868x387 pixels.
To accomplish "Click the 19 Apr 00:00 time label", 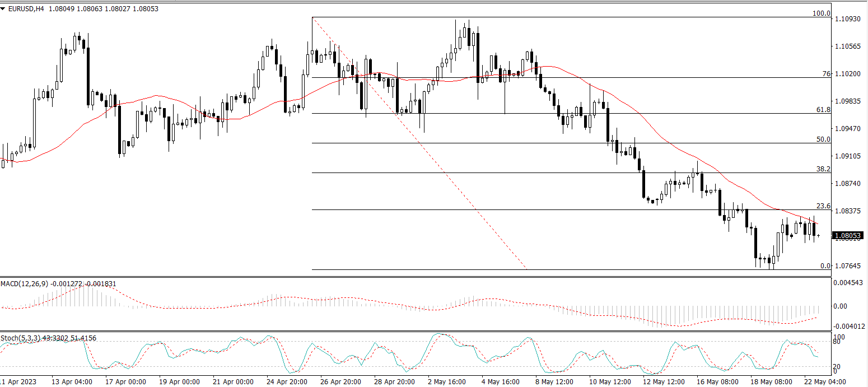I will pos(179,381).
